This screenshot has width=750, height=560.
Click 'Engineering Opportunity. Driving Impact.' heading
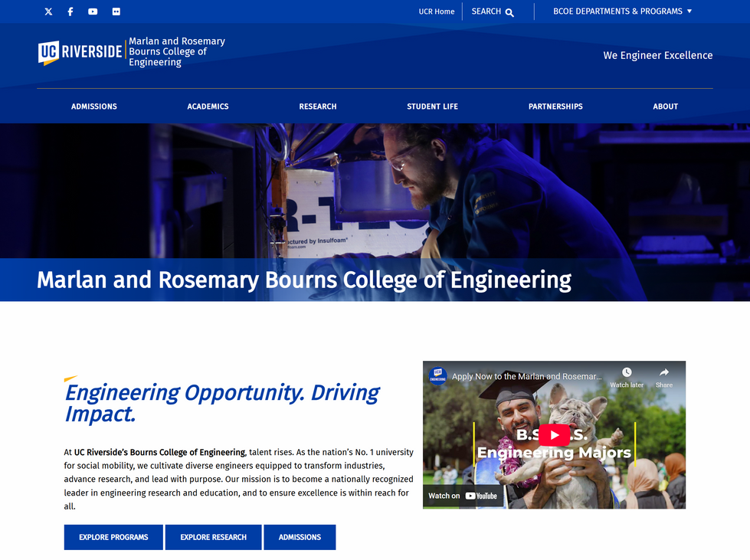pyautogui.click(x=221, y=403)
